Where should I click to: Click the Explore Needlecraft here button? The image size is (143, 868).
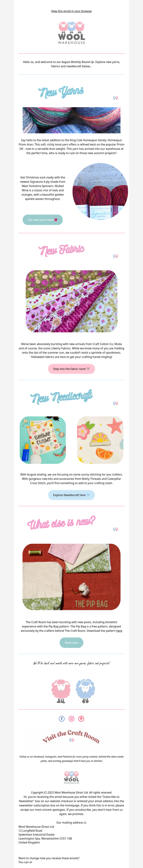tap(71, 495)
